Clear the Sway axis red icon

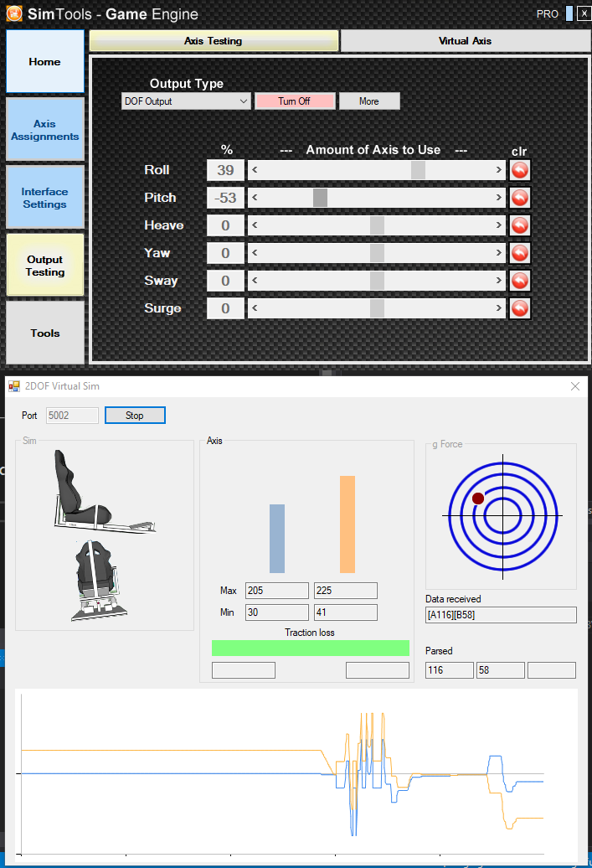tap(520, 281)
